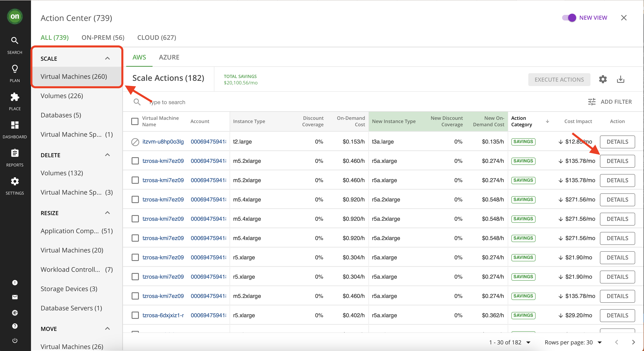Check the last m5.2xlarge row checkbox

(135, 296)
